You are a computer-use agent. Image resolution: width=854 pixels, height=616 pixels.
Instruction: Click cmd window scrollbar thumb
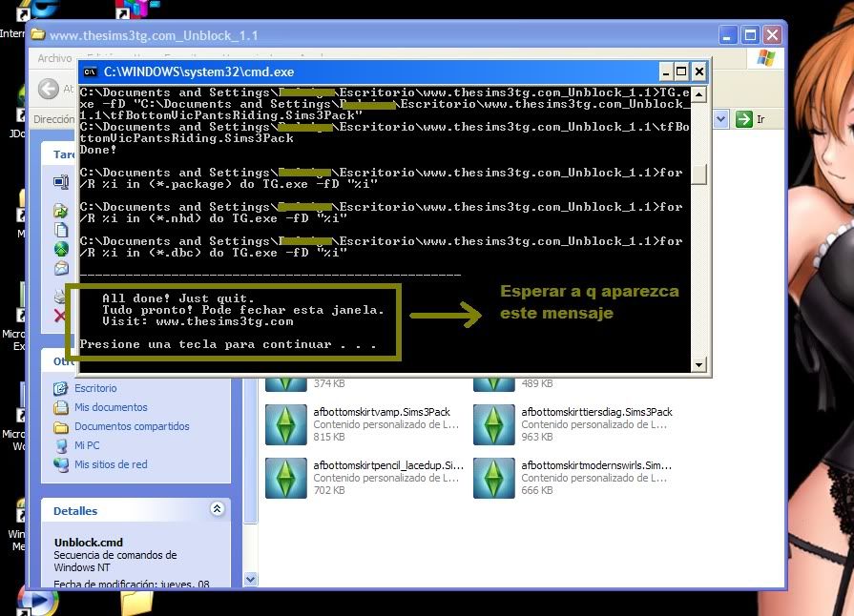(x=698, y=175)
